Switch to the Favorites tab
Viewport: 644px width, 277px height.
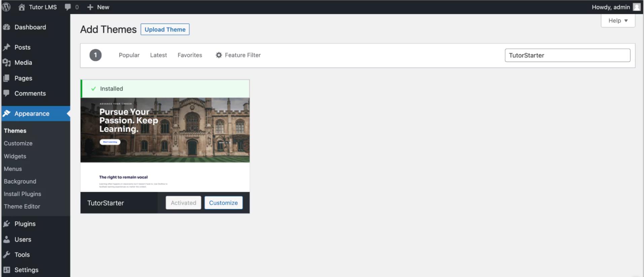[x=190, y=55]
